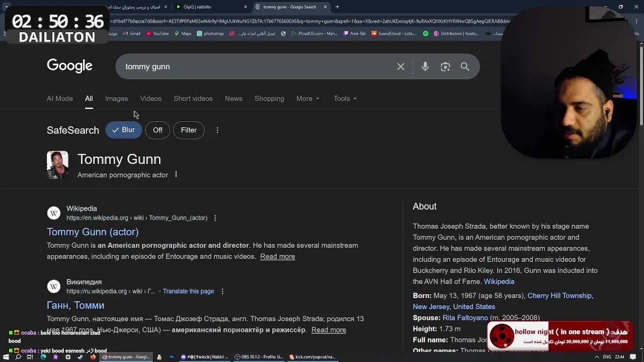Viewport: 644px width, 362px height.
Task: Open Wikipedia link in About panel
Action: point(499,282)
